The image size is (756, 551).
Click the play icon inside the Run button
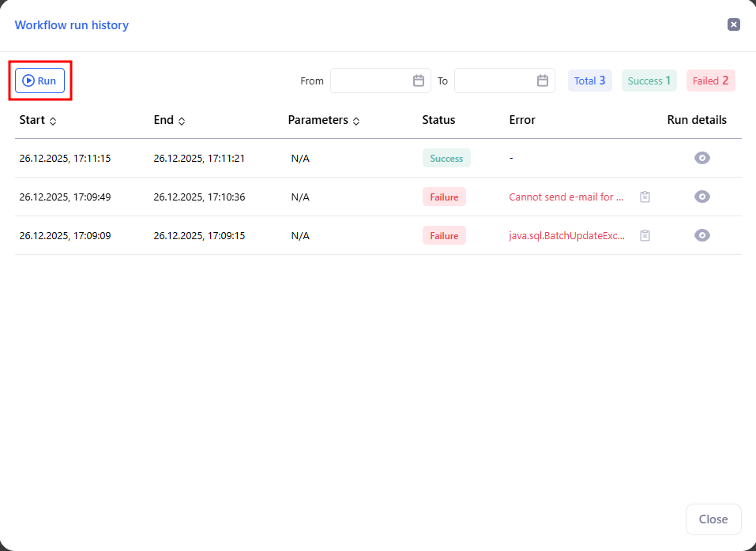(29, 80)
